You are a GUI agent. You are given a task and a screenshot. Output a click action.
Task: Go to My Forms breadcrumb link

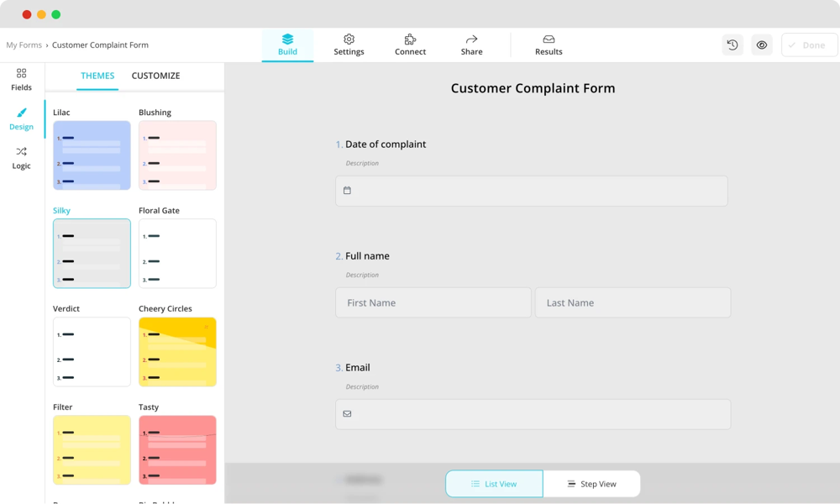tap(24, 45)
